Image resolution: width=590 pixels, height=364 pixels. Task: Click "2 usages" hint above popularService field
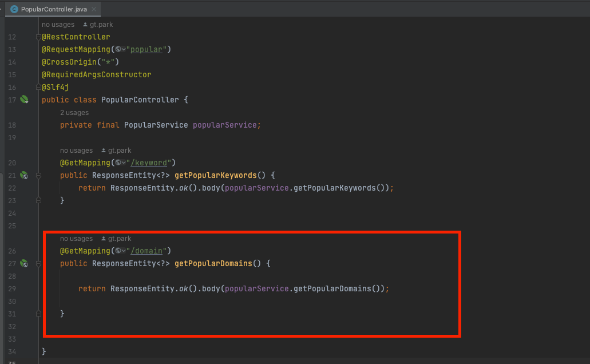(74, 113)
